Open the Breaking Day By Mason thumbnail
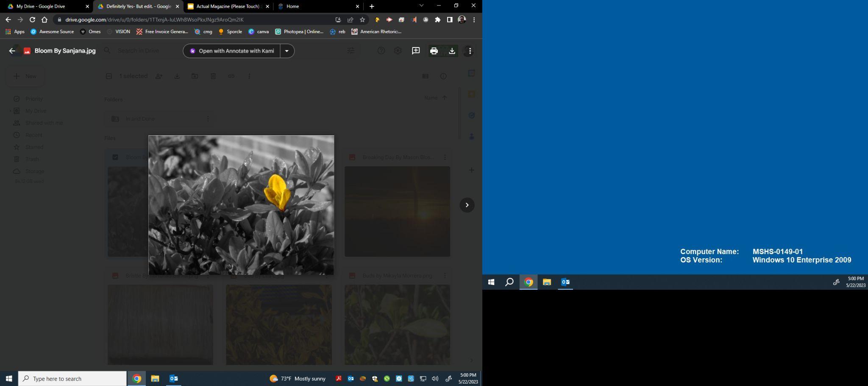Viewport: 868px width, 386px height. pos(397,212)
